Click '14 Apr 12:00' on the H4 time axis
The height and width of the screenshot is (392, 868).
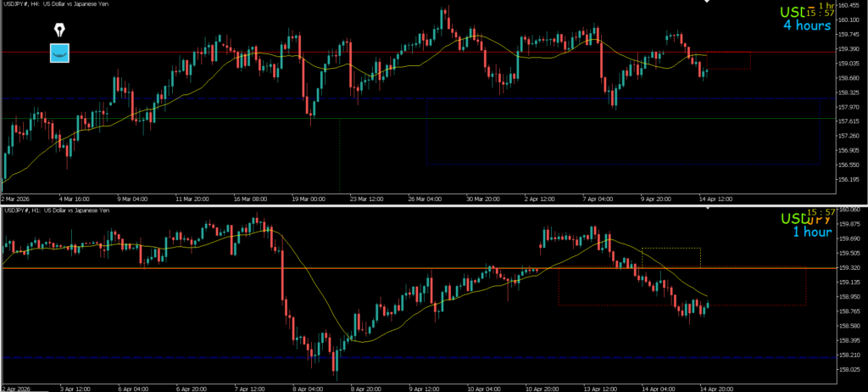(x=715, y=199)
